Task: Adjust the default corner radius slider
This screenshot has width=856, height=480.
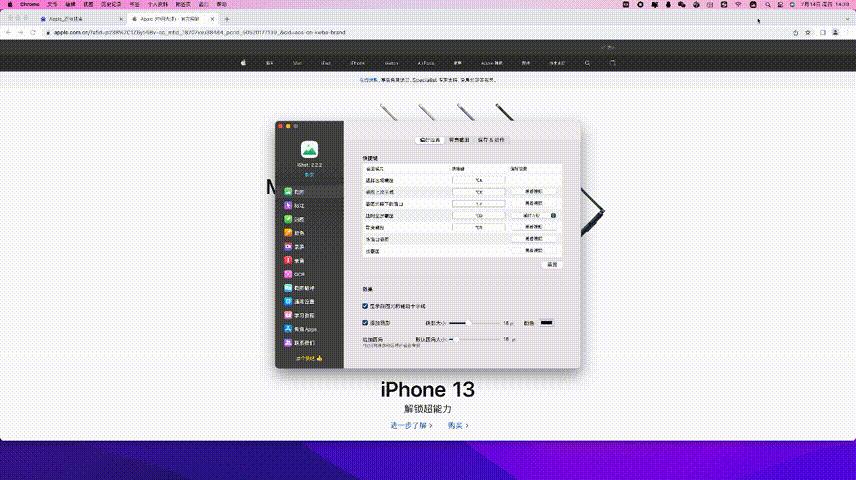Action: (473, 339)
